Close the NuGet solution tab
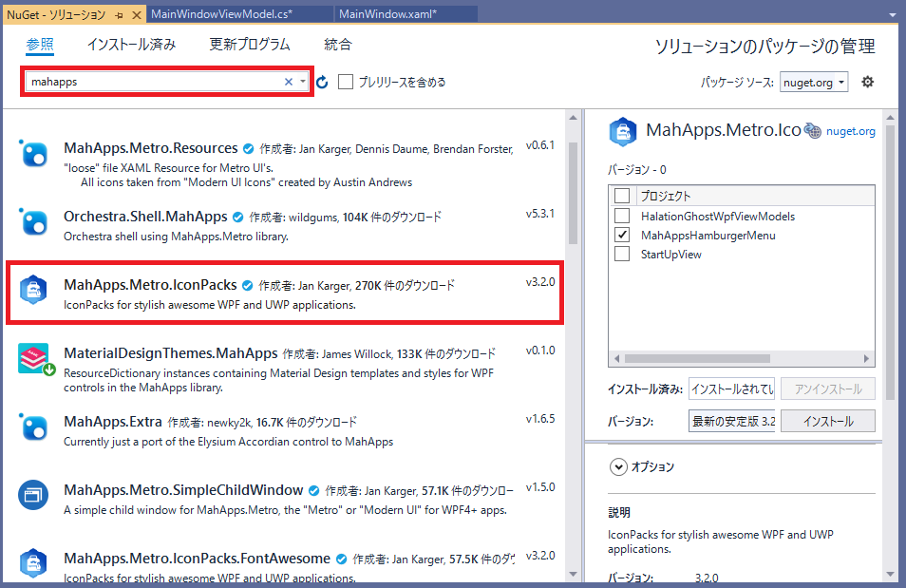 tap(137, 15)
